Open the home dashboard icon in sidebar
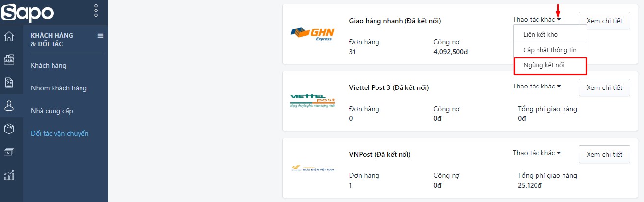 (x=9, y=37)
